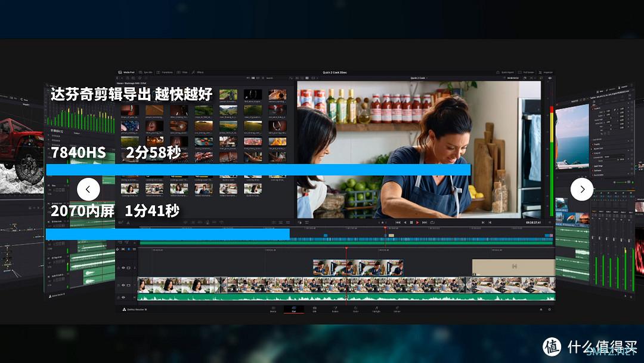Click the viewer volume speaker icon
Viewport: 644px width, 363px height.
click(550, 78)
